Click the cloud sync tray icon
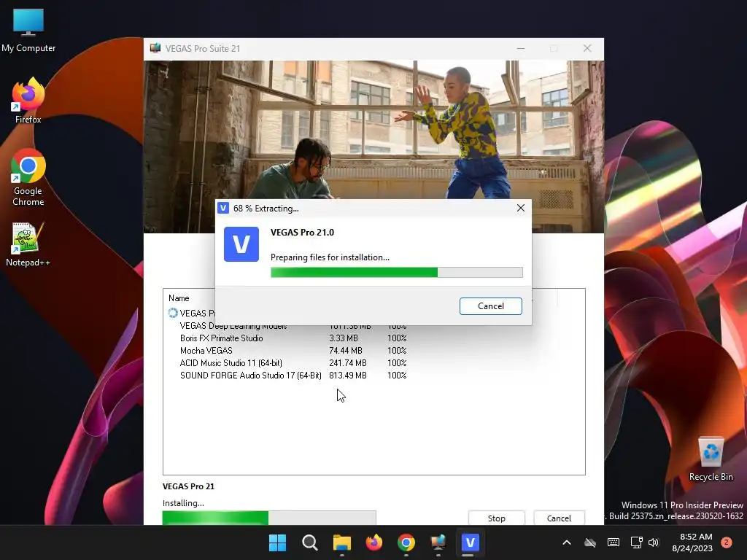The height and width of the screenshot is (560, 747). point(589,542)
